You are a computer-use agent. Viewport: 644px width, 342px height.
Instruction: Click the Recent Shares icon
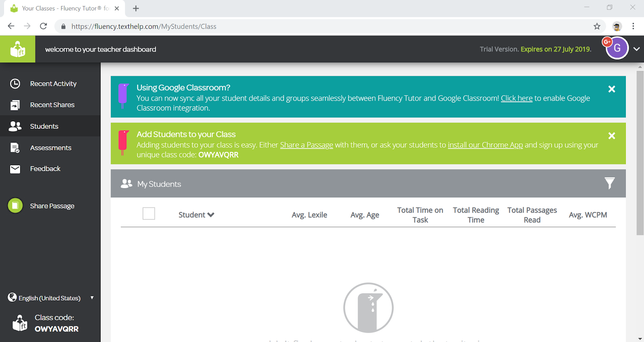pyautogui.click(x=15, y=105)
